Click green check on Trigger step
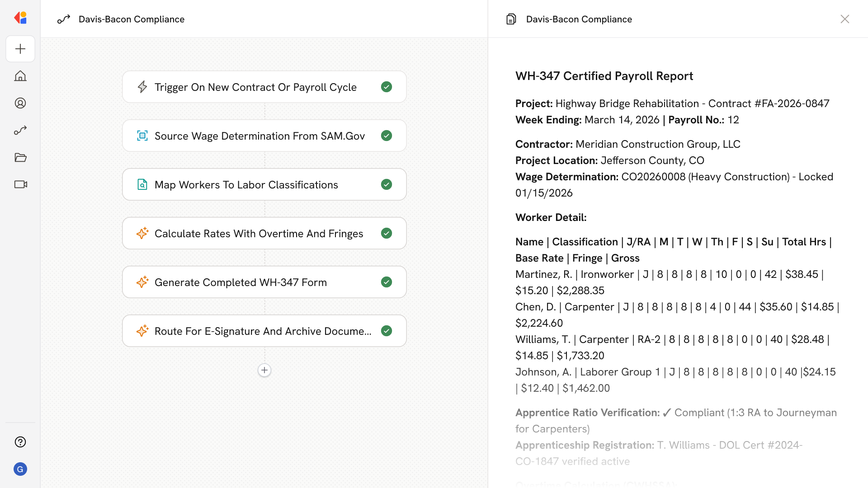This screenshot has width=868, height=488. [386, 87]
